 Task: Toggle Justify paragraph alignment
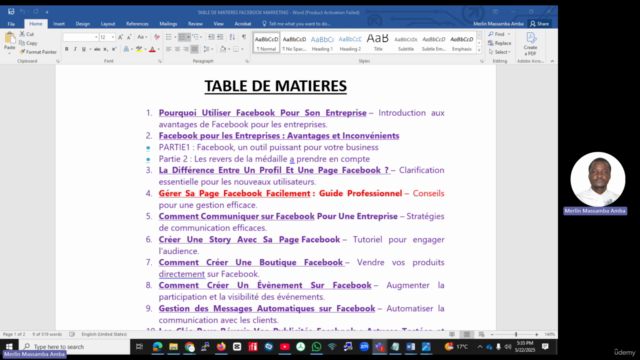[x=195, y=49]
